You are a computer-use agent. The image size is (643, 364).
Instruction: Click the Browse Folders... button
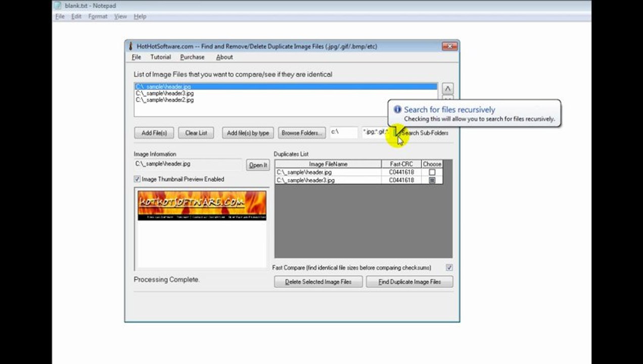(302, 133)
